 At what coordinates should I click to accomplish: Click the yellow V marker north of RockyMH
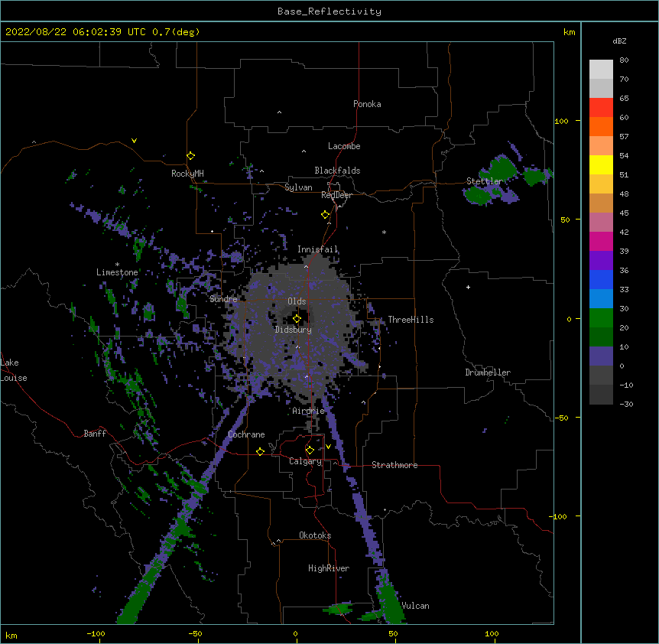[x=134, y=141]
